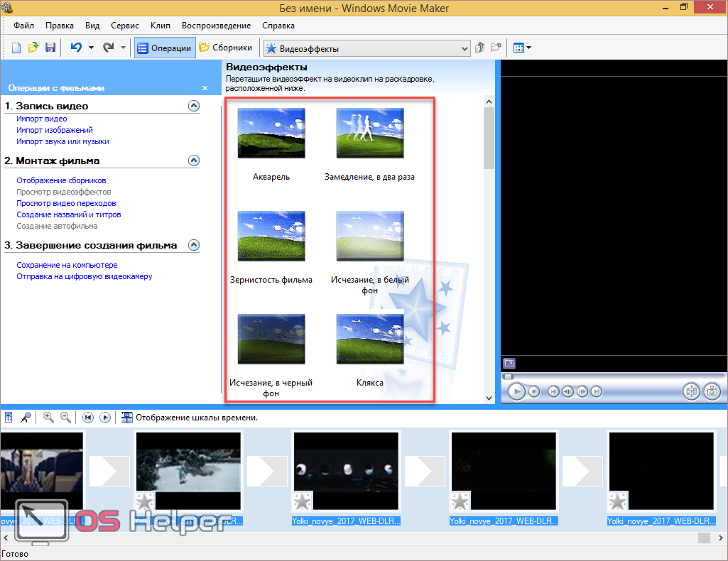Click the Импорт видео link
Viewport: 728px width, 561px height.
(x=42, y=119)
